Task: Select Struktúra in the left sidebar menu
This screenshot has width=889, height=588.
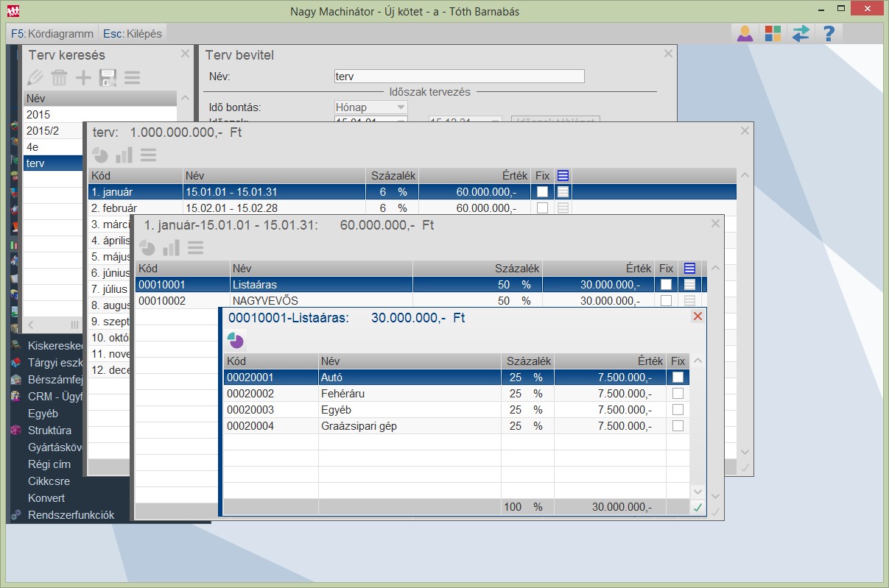Action: tap(49, 431)
